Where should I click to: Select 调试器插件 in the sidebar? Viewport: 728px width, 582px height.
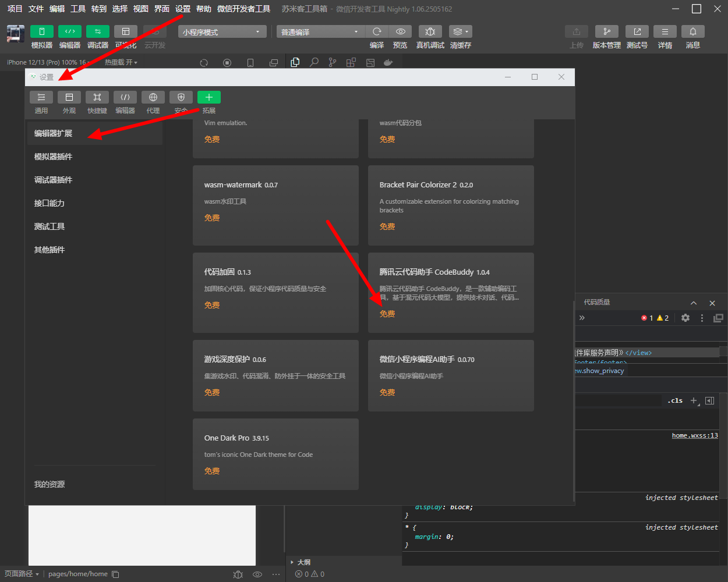[95, 180]
